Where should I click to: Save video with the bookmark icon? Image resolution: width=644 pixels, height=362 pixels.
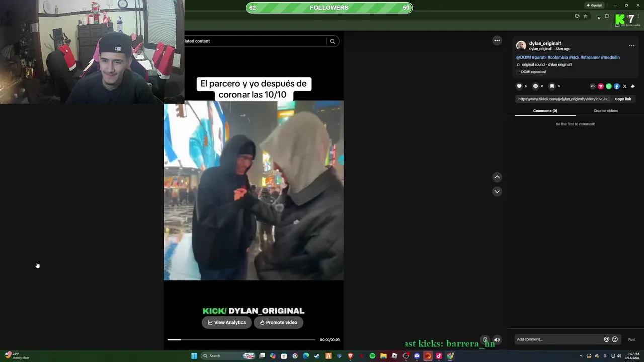click(552, 86)
